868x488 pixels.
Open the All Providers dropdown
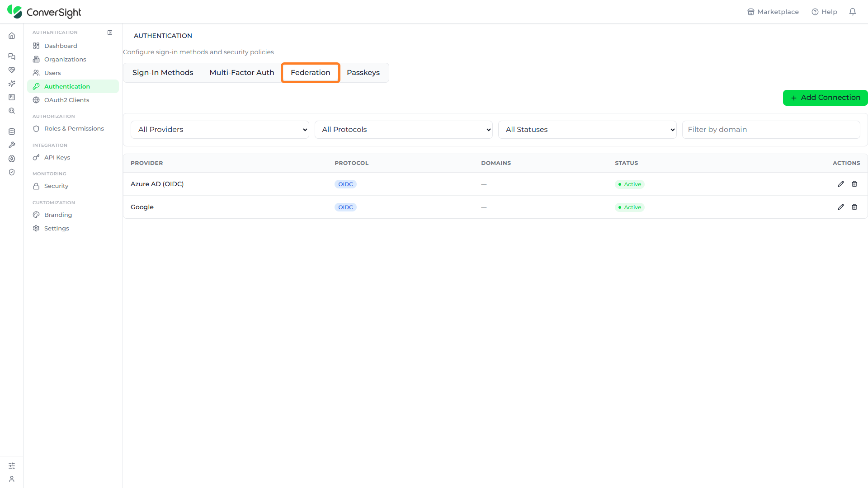(220, 130)
